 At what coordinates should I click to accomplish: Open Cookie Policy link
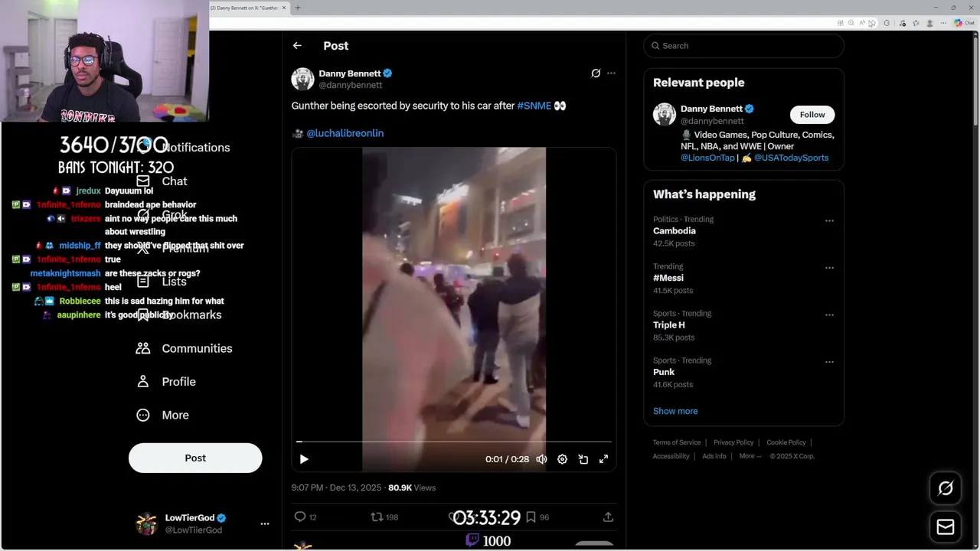(x=786, y=442)
